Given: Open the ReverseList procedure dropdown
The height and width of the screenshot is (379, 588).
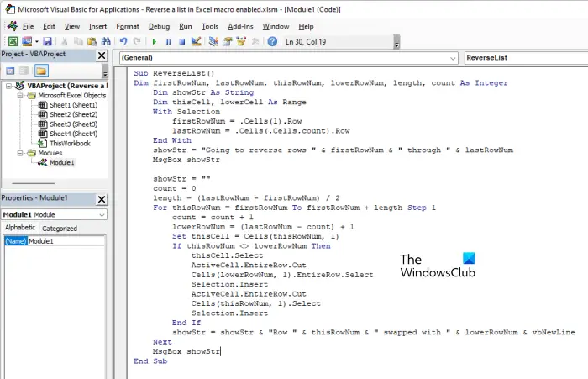Looking at the screenshot, I should point(526,58).
